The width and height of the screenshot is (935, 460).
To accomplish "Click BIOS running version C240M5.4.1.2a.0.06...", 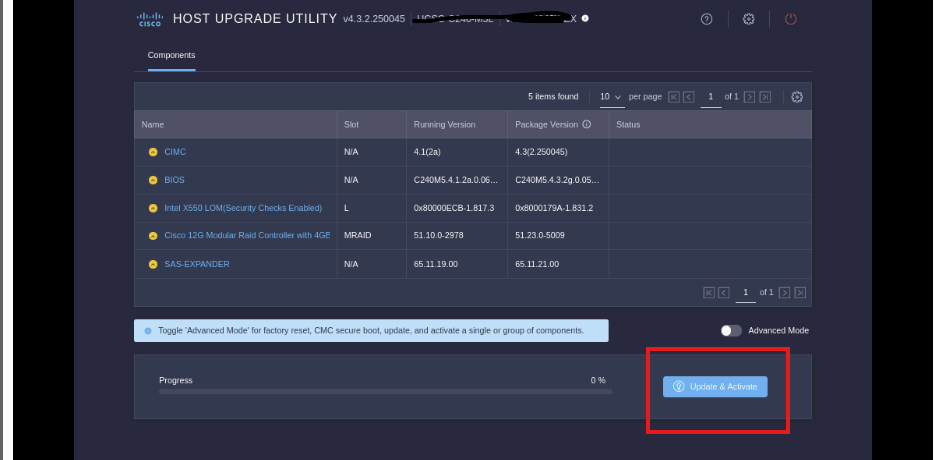I will (x=454, y=180).
